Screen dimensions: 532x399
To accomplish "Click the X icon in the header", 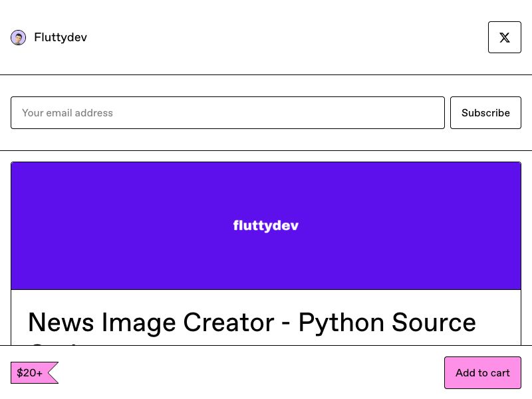I will tap(504, 37).
